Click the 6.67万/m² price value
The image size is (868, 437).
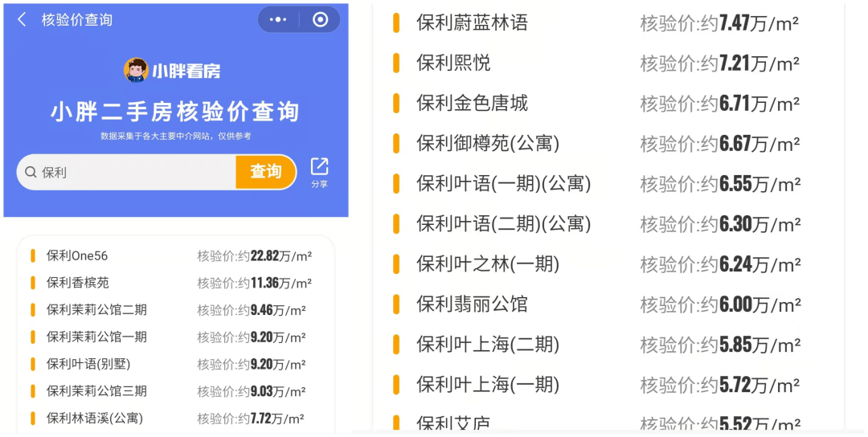[x=759, y=144]
